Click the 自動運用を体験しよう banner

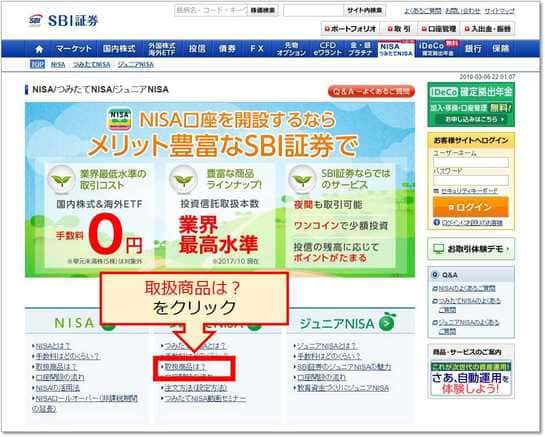click(471, 379)
